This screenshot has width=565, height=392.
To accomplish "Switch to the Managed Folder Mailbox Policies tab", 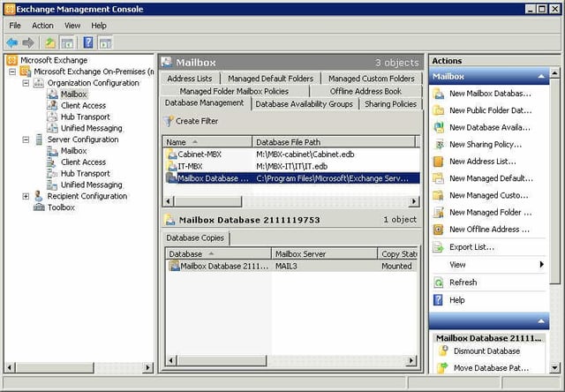I will 234,91.
